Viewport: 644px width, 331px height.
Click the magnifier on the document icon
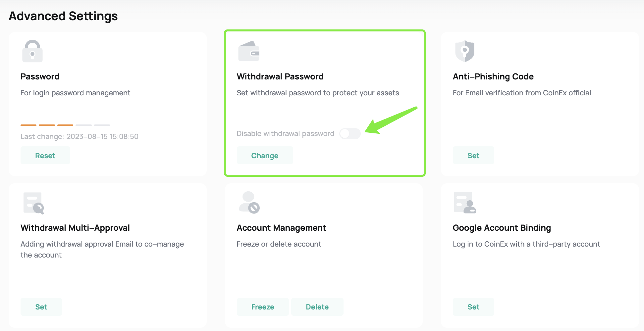(x=39, y=208)
